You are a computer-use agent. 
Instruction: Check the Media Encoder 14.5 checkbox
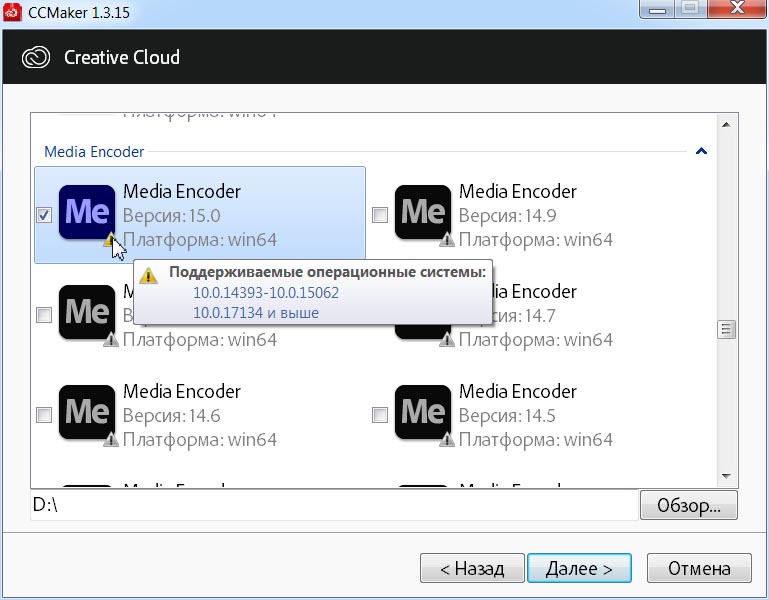380,415
